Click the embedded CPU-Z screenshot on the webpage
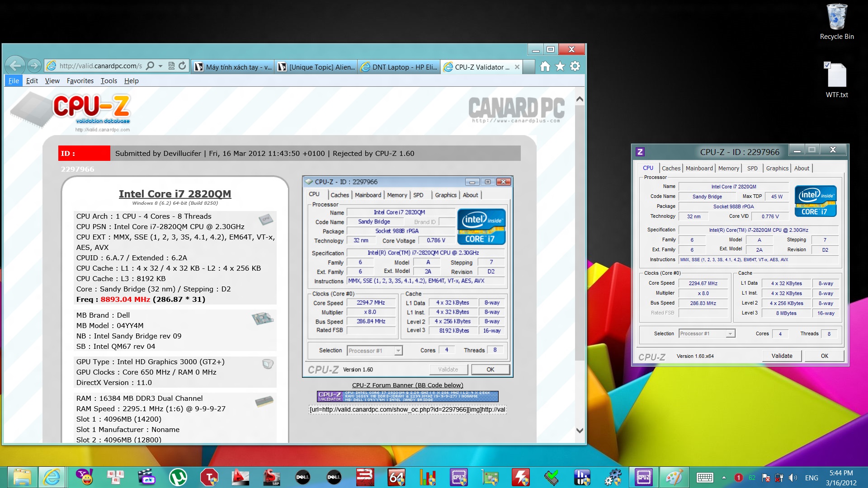868x488 pixels. coord(407,277)
